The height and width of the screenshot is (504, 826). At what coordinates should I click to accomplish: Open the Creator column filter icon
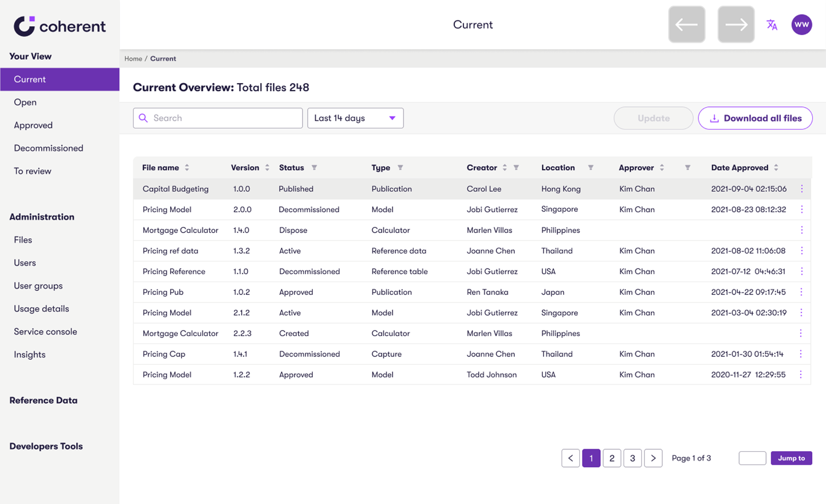pos(516,168)
